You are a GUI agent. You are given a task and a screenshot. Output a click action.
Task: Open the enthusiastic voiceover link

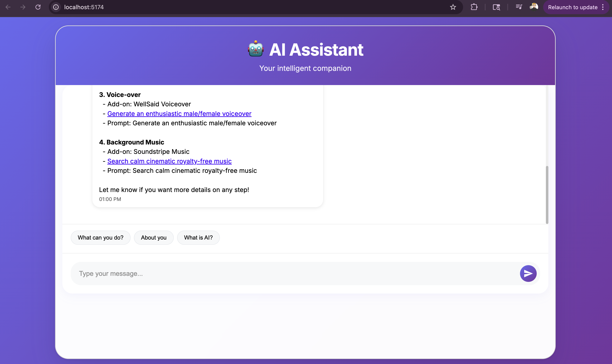point(179,114)
